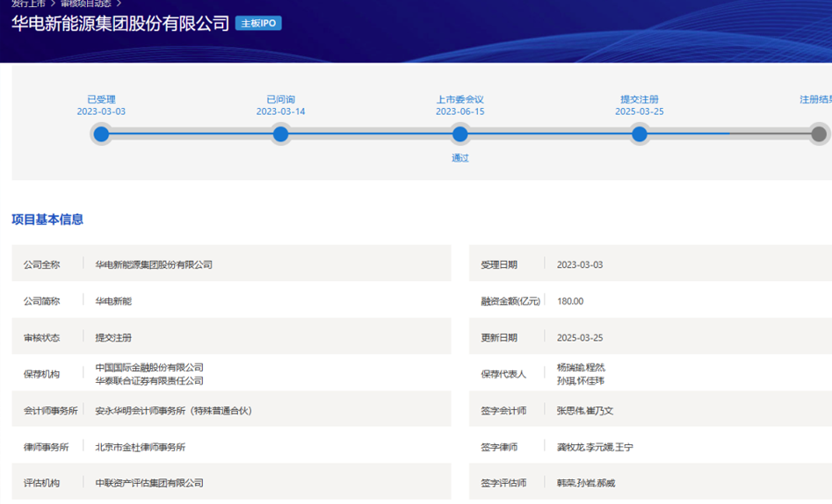Viewport: 832px width, 504px height.
Task: Click the 已受理 stage label
Action: point(101,99)
